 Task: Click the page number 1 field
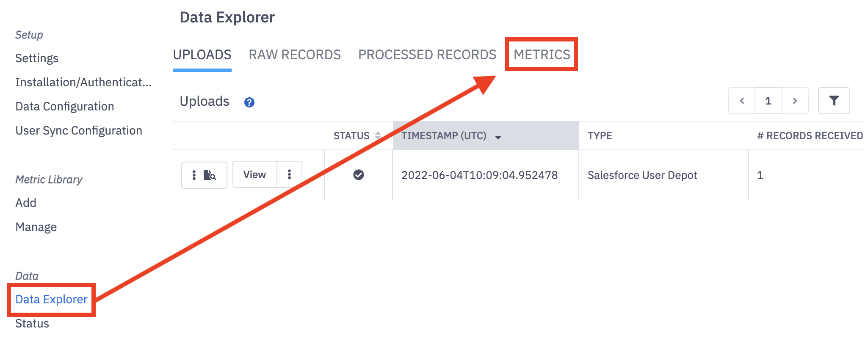tap(768, 101)
